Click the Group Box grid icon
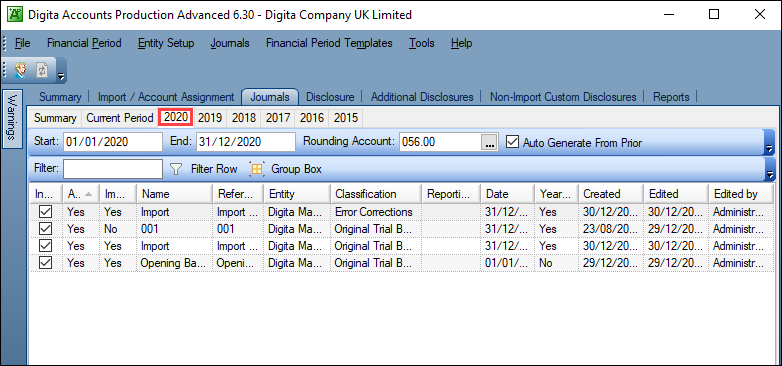The image size is (782, 366). tap(256, 169)
